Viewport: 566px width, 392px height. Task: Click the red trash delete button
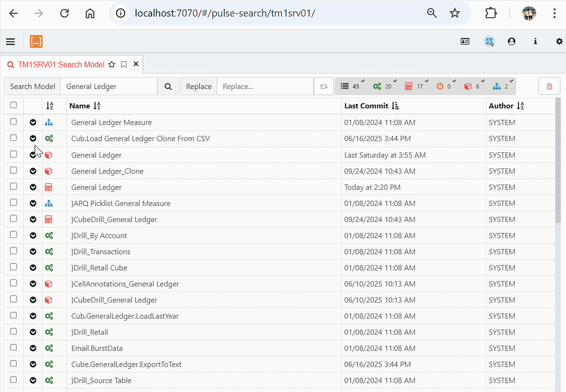click(x=549, y=86)
